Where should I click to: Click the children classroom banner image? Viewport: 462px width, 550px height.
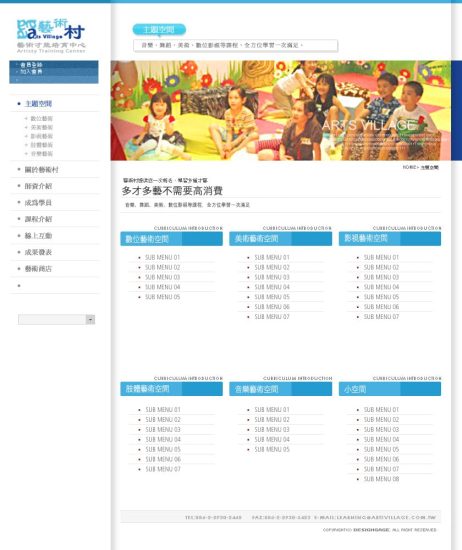(281, 110)
